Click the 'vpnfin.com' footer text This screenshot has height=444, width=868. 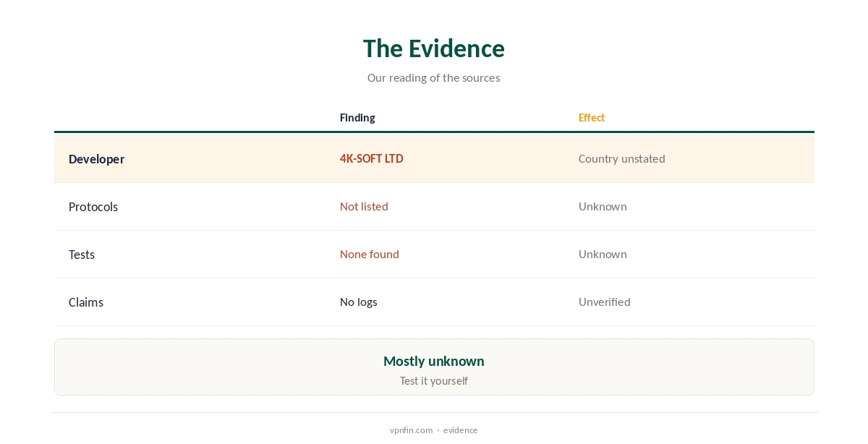pos(411,430)
